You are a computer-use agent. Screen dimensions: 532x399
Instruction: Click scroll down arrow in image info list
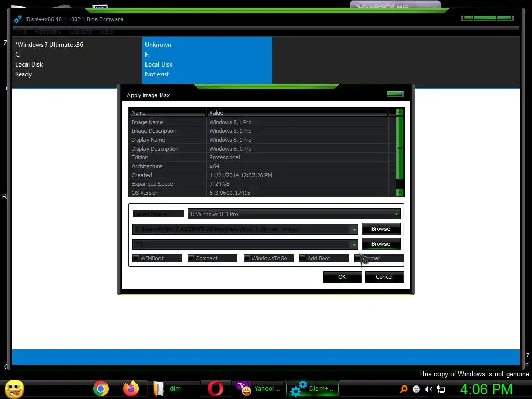[400, 192]
